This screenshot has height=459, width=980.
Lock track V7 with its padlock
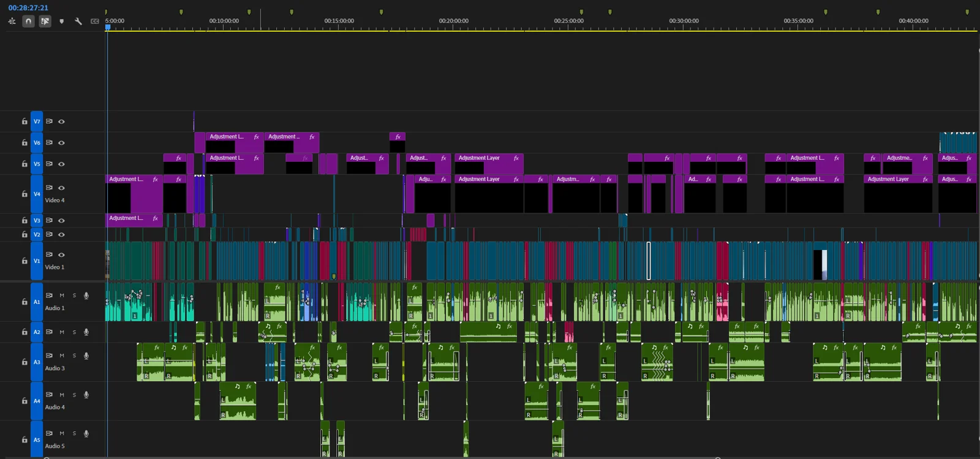coord(24,121)
